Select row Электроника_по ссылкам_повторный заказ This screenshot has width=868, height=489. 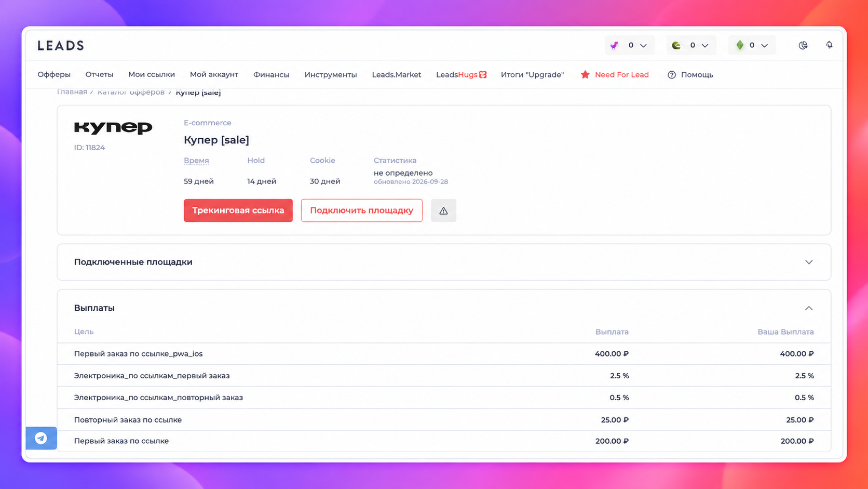(444, 398)
